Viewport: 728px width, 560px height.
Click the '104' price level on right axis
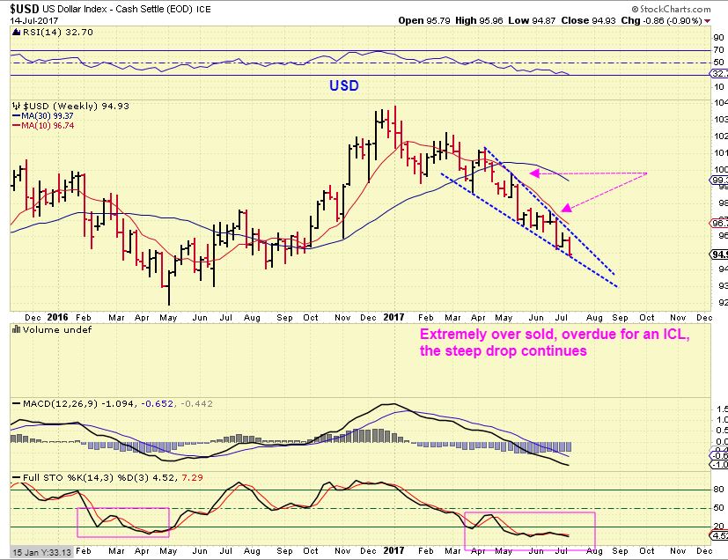click(721, 103)
